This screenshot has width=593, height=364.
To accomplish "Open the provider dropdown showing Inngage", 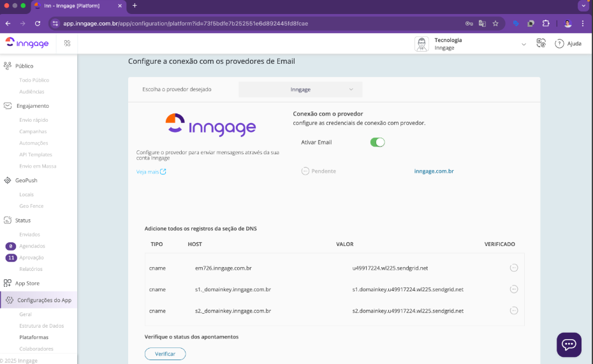I will click(x=300, y=90).
